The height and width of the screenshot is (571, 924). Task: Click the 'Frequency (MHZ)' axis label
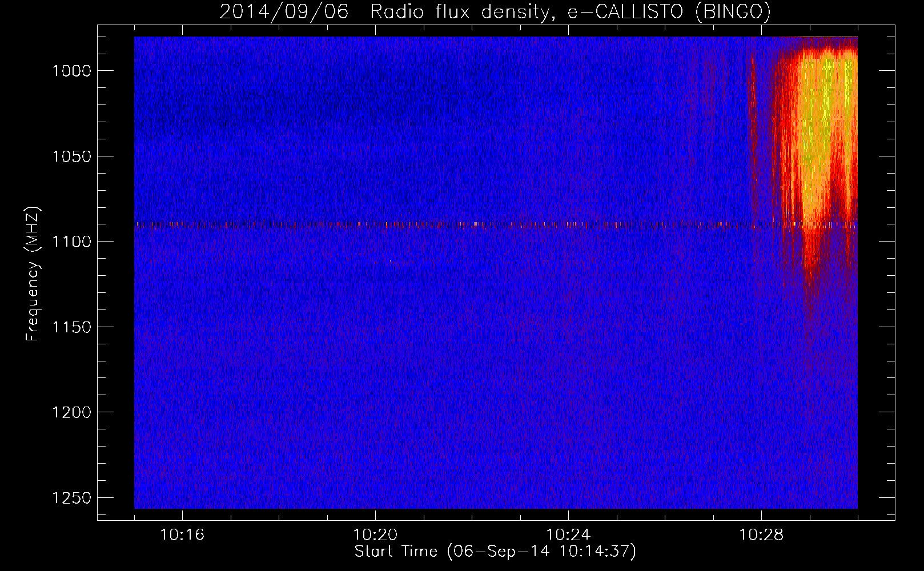(x=33, y=274)
